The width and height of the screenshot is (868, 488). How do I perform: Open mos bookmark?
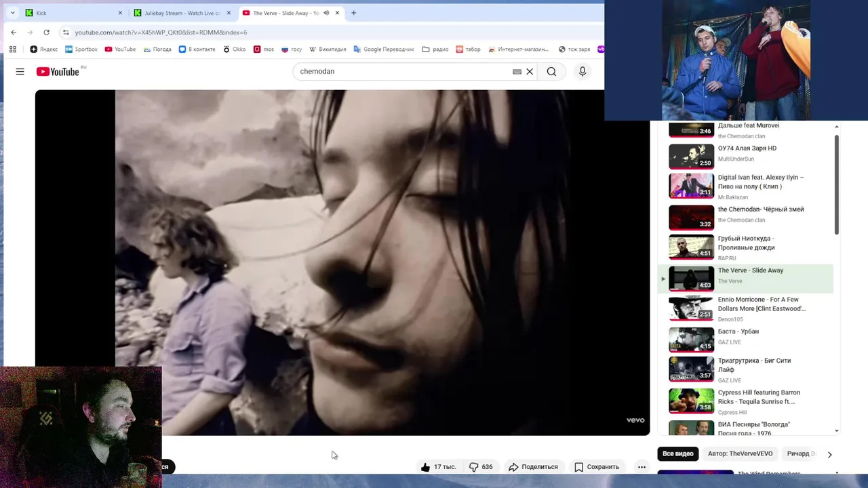[263, 49]
